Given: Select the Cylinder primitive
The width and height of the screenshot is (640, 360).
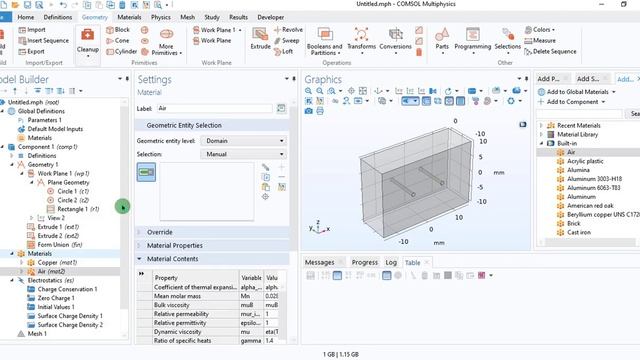Looking at the screenshot, I should point(121,51).
